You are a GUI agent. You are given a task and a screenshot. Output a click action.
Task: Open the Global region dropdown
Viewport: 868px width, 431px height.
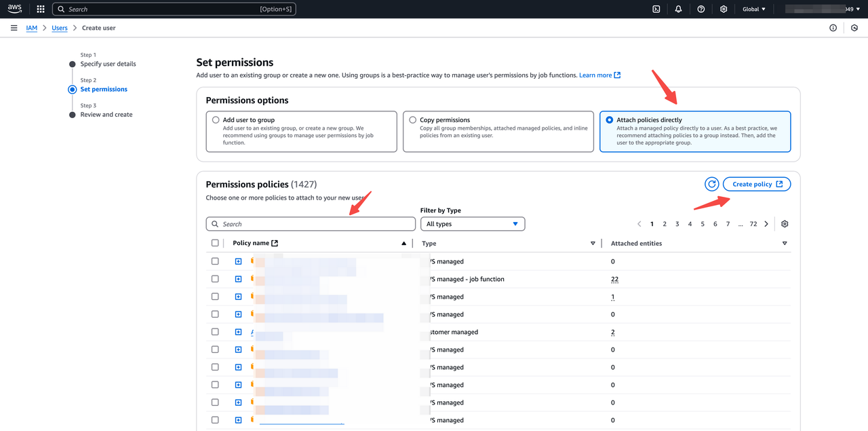[x=753, y=9]
